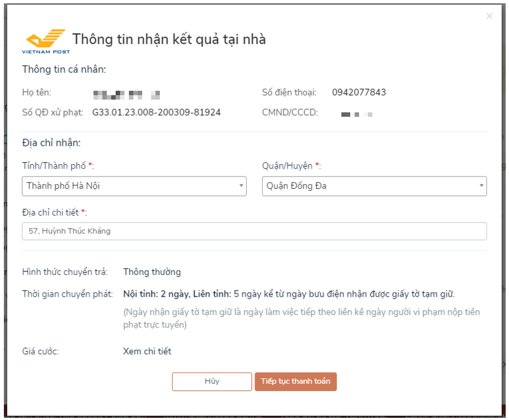Focus the Địa chỉ chi tiết address field
Screen dimensions: 509x420
coord(254,231)
